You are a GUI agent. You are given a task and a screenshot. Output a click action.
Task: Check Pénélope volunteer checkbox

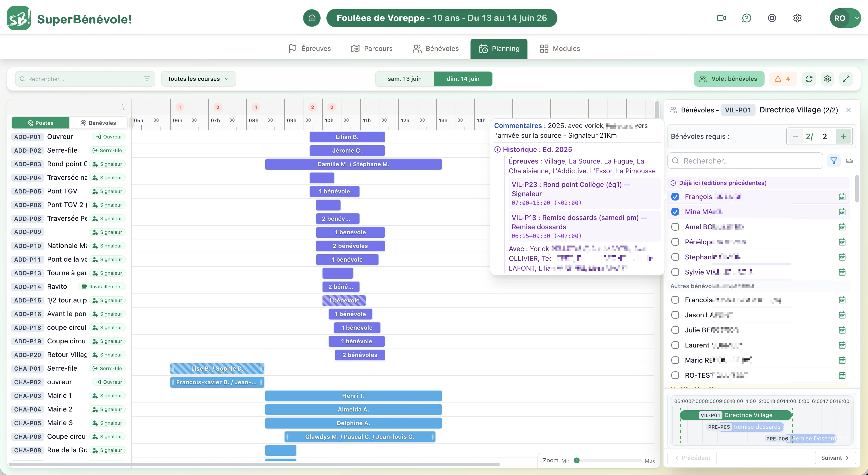point(675,242)
